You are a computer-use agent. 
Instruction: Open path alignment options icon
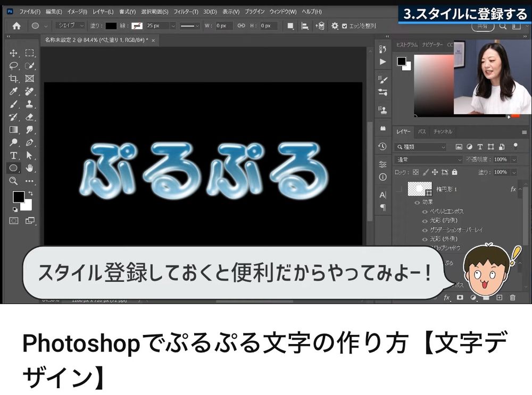click(x=305, y=26)
